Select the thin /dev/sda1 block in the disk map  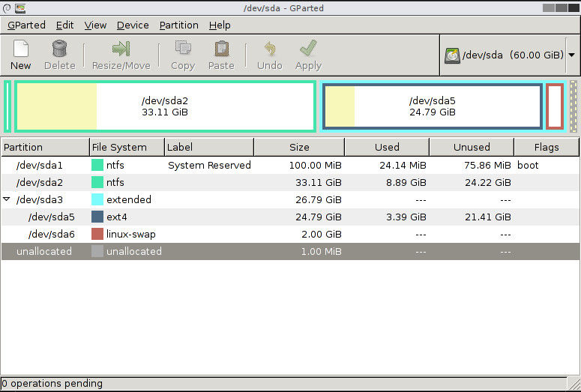7,106
